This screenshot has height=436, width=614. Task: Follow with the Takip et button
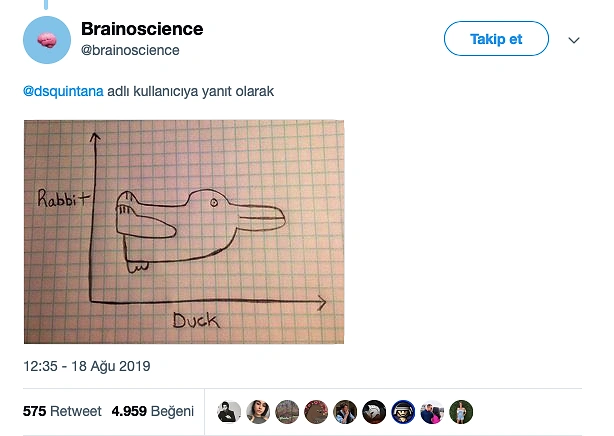pyautogui.click(x=496, y=39)
